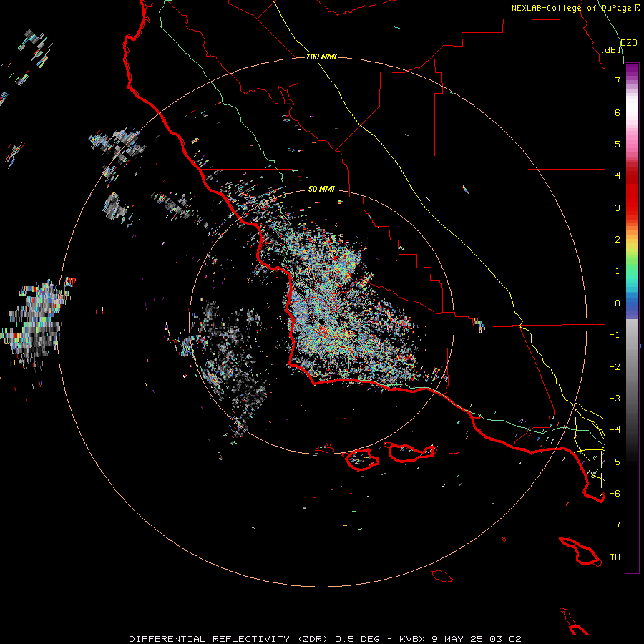Select the 100 NMI range ring label

tap(321, 57)
